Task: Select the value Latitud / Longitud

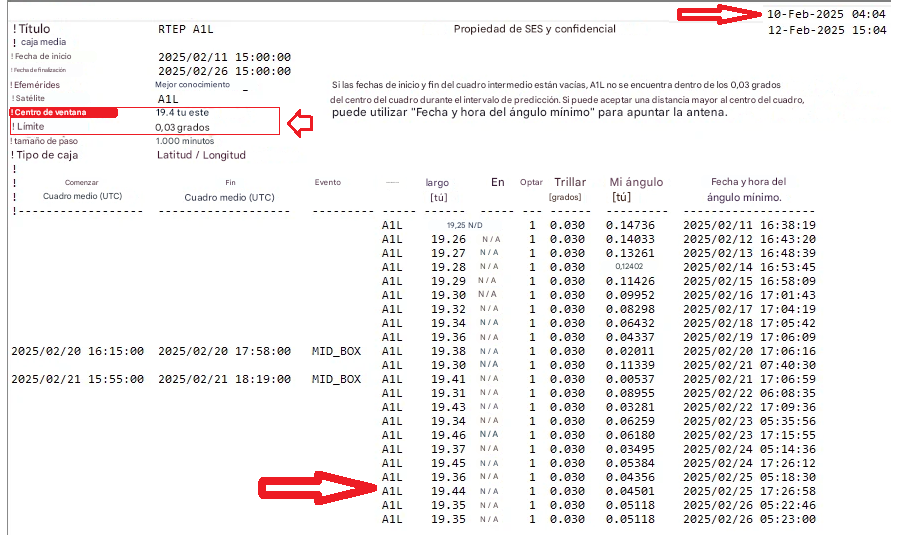Action: (x=201, y=155)
